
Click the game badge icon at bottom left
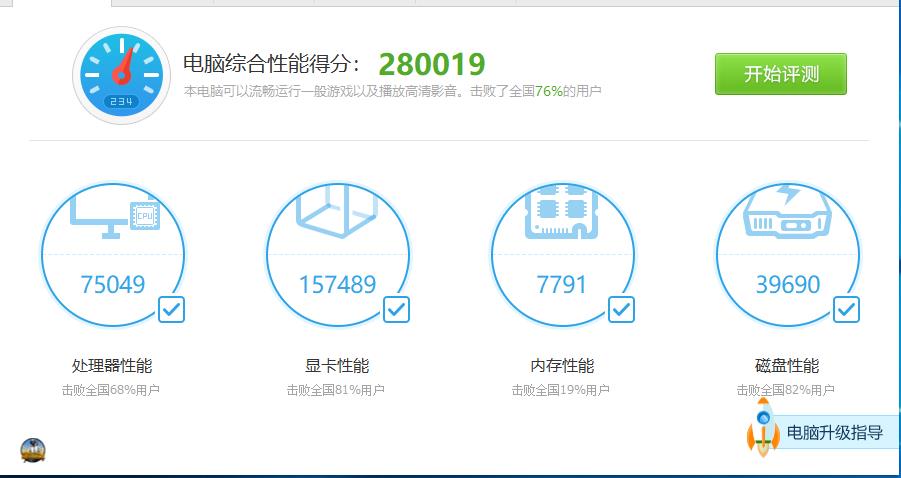tap(33, 450)
